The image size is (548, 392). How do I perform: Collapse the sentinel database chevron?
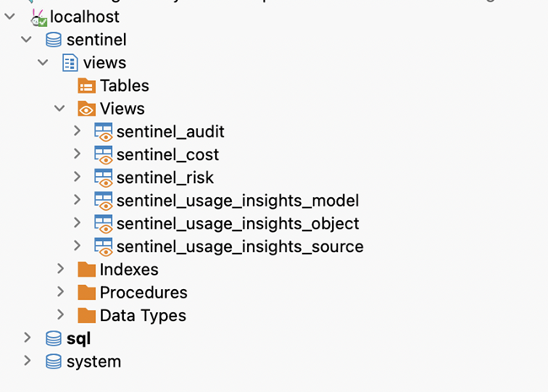coord(27,40)
